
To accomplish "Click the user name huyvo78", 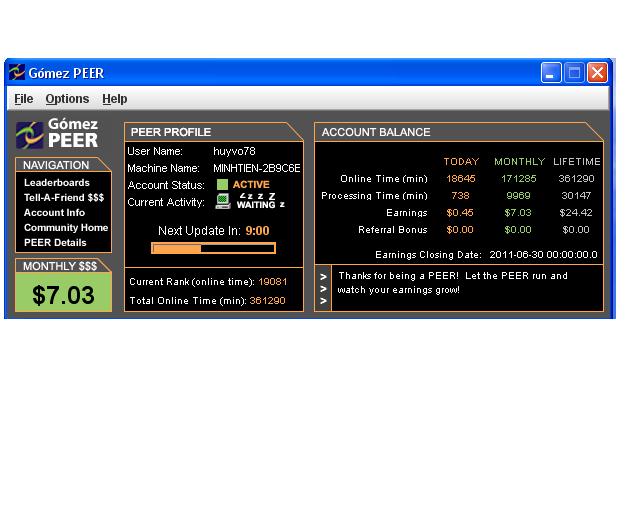I will tap(234, 151).
